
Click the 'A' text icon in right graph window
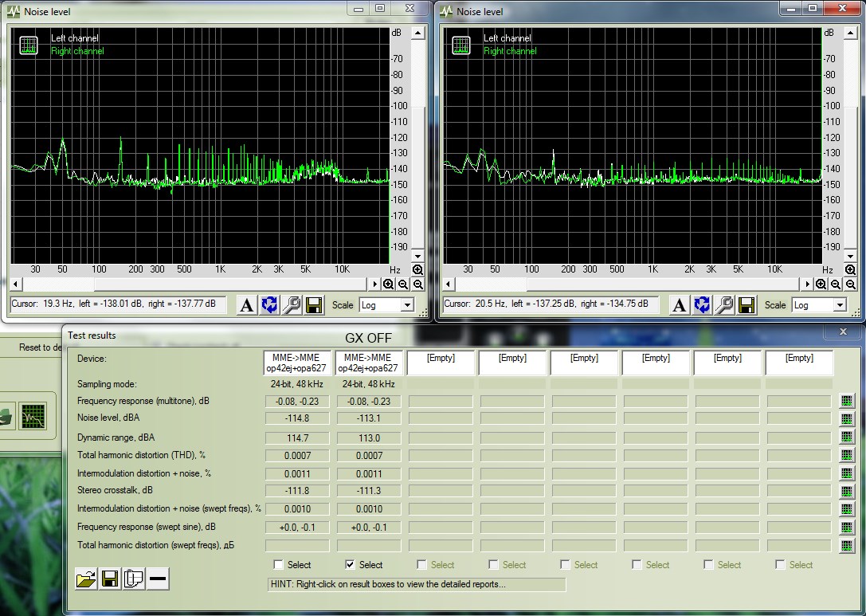(680, 305)
